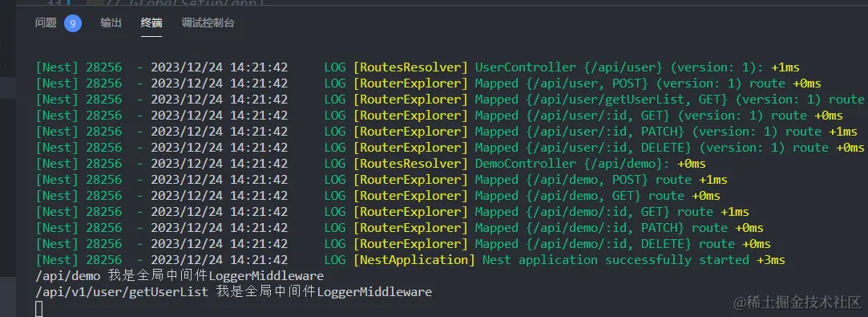Select the {/api/user/:id, PATCH} log entry

click(446, 132)
